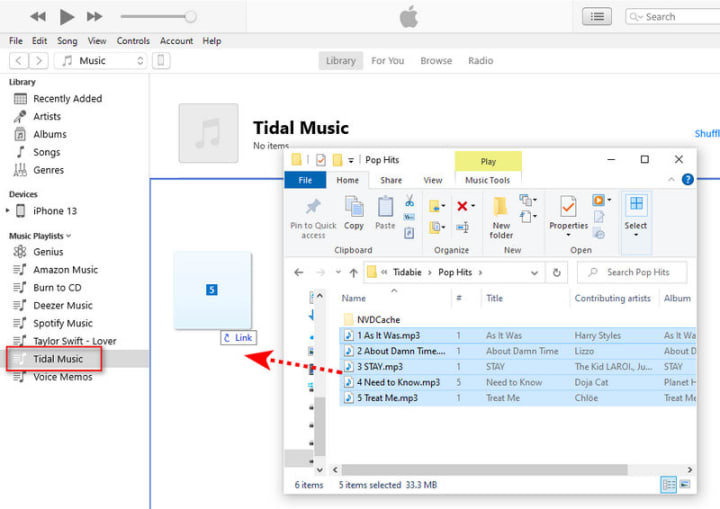Open the Select dropdown in ribbon
The height and width of the screenshot is (509, 720).
click(x=636, y=217)
